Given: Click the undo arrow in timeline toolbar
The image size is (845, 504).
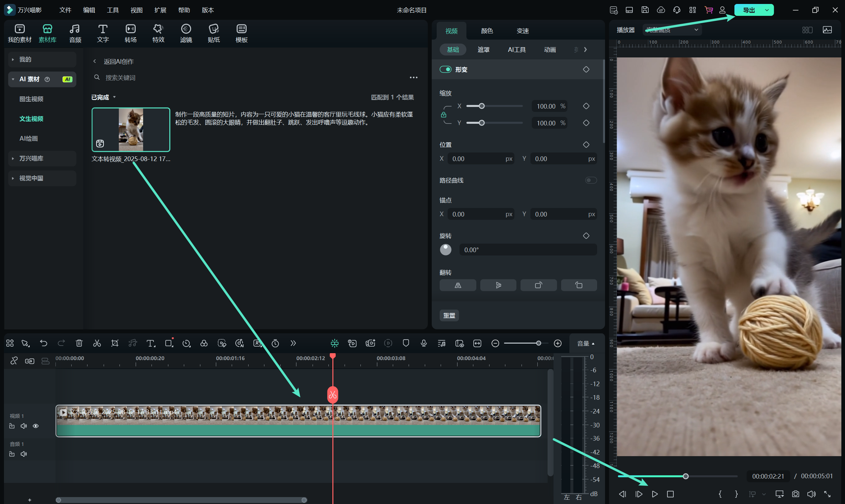Looking at the screenshot, I should coord(44,343).
